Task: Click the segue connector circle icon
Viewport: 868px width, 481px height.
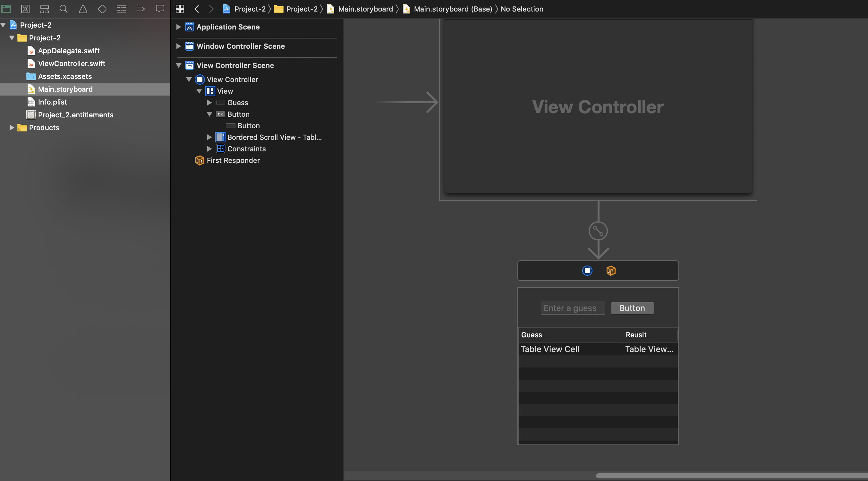Action: pyautogui.click(x=598, y=231)
